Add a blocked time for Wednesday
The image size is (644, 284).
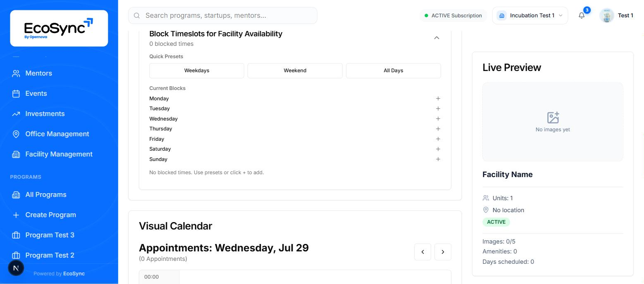coord(438,119)
